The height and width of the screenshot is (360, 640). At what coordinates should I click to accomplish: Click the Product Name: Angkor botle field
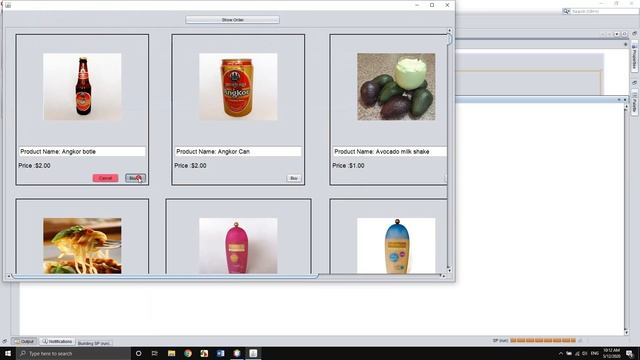coord(82,151)
